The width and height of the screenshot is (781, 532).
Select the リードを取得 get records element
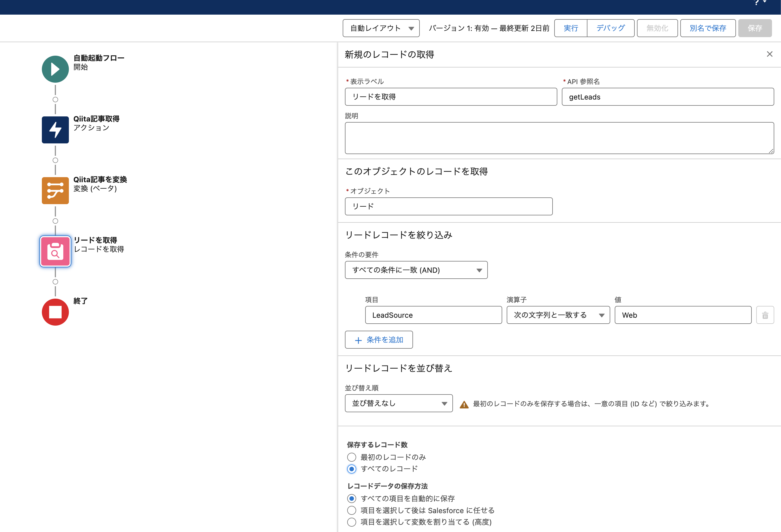coord(55,251)
